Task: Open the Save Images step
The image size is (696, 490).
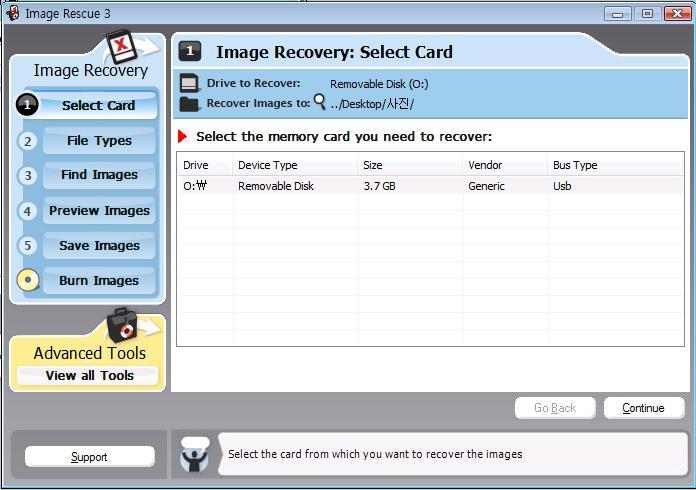Action: (99, 245)
